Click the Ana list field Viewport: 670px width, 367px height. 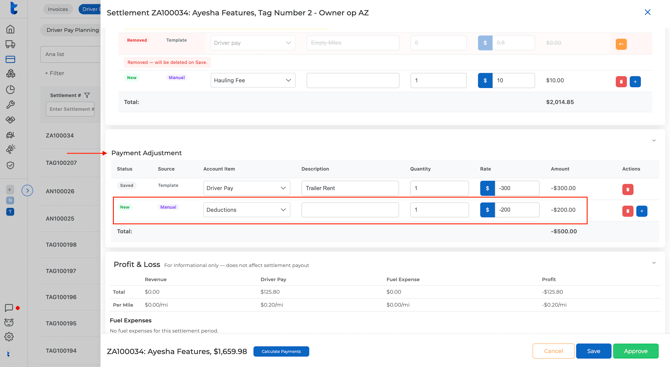click(71, 54)
